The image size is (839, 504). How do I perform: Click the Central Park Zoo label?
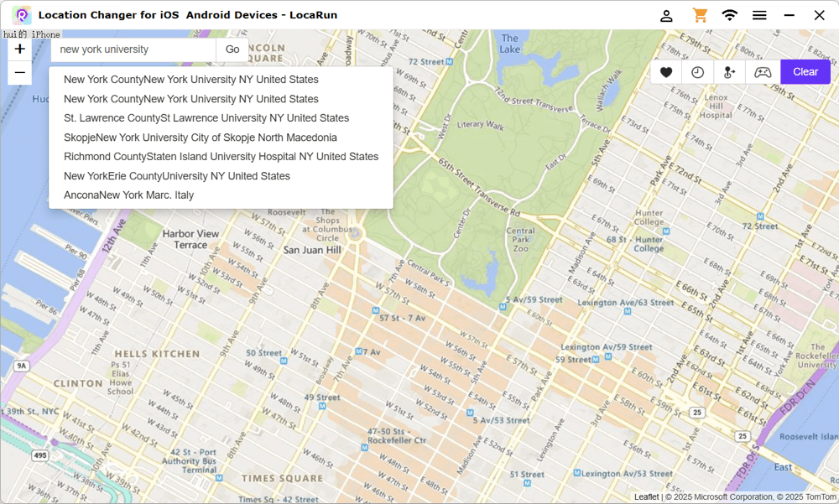(x=521, y=240)
